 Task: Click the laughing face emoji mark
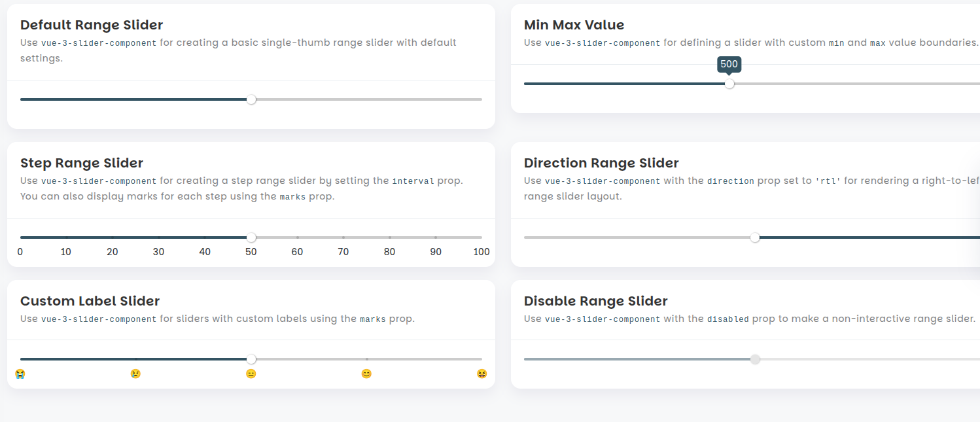(x=482, y=374)
